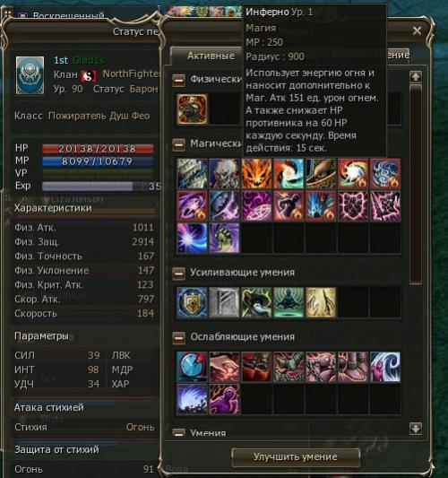The height and width of the screenshot is (478, 448).
Task: Collapse the Ослабляющие умения section
Action: tap(179, 338)
